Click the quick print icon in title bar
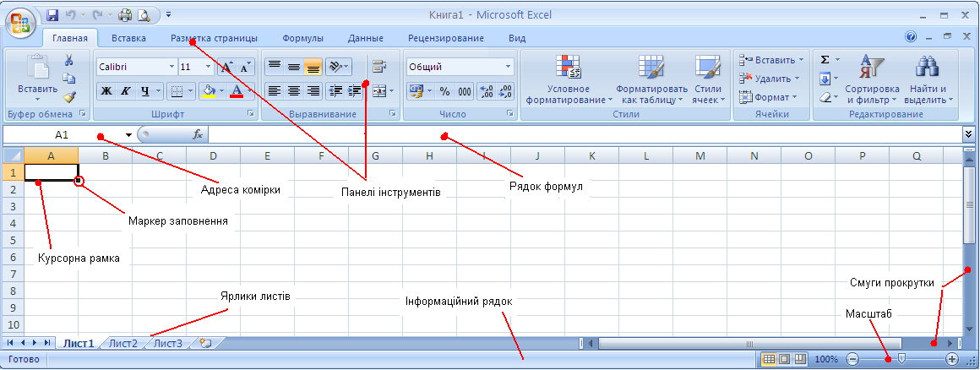Image resolution: width=980 pixels, height=370 pixels. pos(125,14)
